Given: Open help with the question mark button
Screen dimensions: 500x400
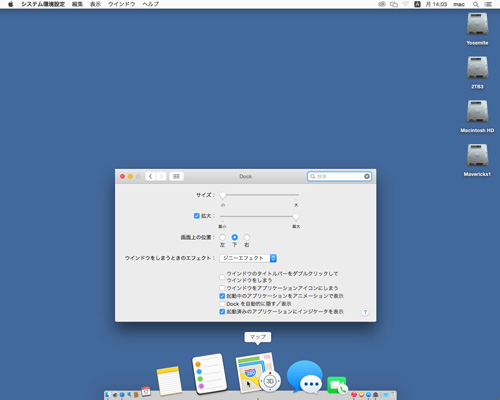Looking at the screenshot, I should tap(365, 312).
